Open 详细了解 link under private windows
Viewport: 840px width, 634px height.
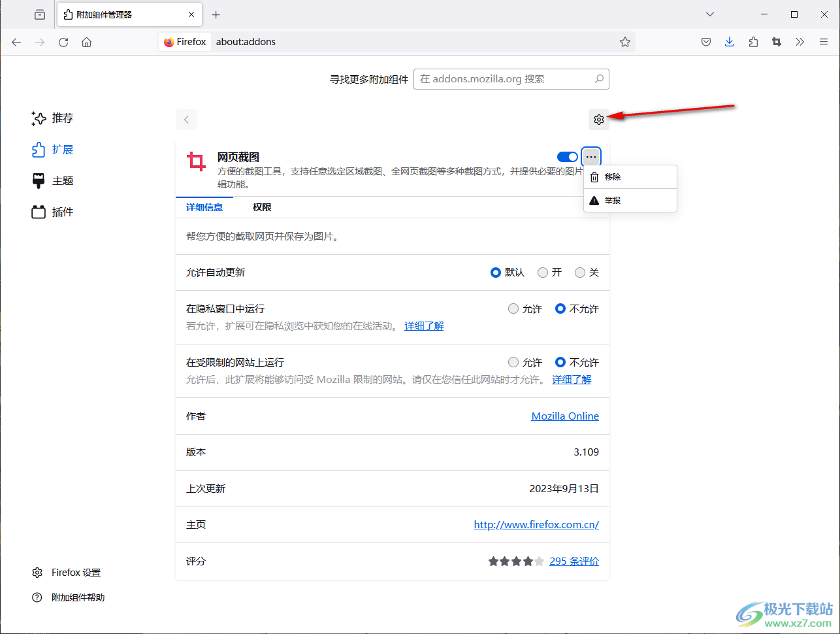tap(424, 326)
